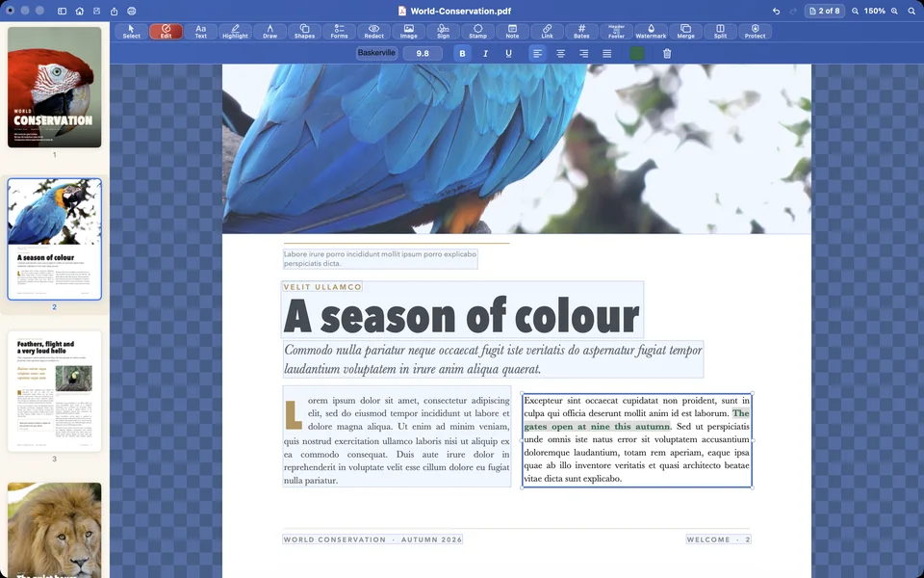Open the lion page thumbnail
This screenshot has height=578, width=924.
pyautogui.click(x=54, y=530)
